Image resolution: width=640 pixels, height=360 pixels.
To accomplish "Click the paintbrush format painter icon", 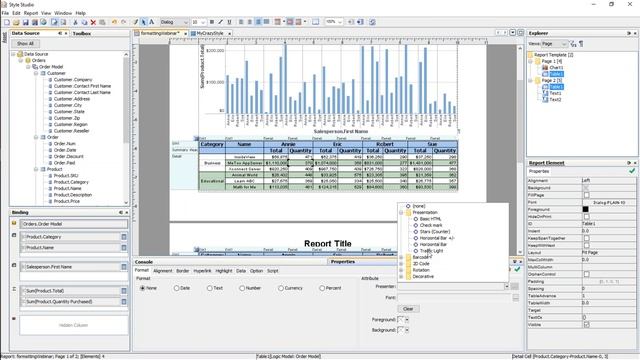I will (136, 22).
